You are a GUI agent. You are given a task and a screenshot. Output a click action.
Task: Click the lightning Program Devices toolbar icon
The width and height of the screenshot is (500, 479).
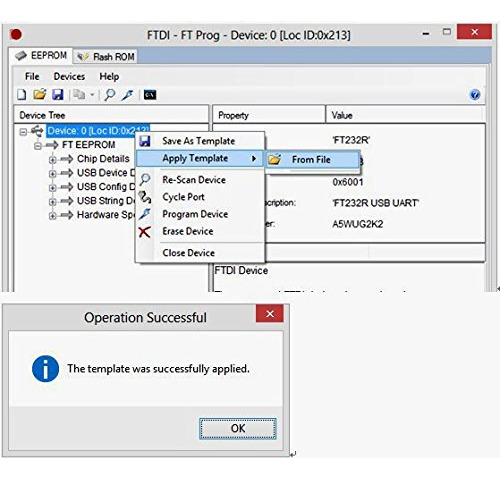point(128,95)
